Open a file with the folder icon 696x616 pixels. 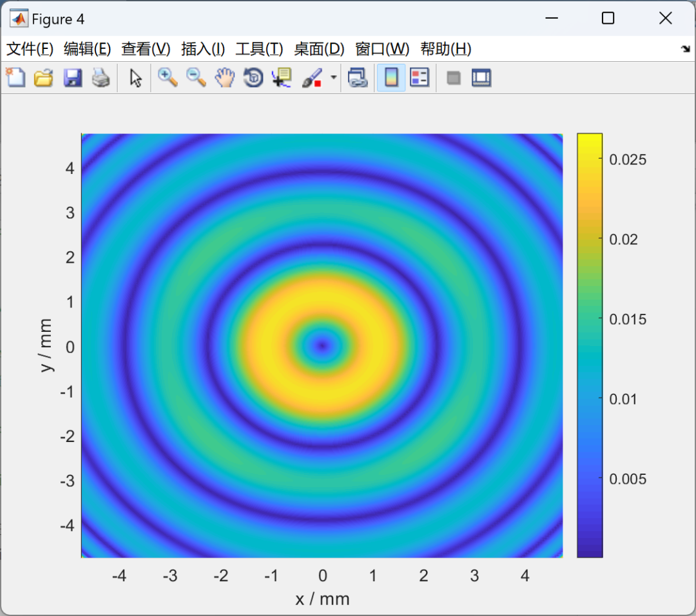pos(44,78)
